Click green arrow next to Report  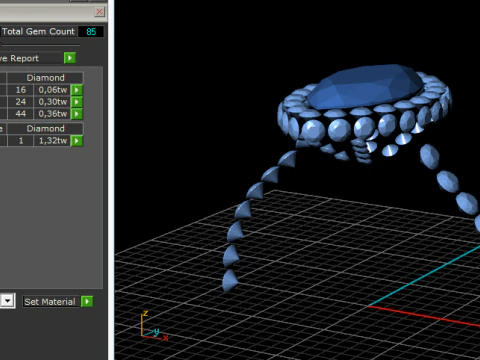click(x=70, y=58)
